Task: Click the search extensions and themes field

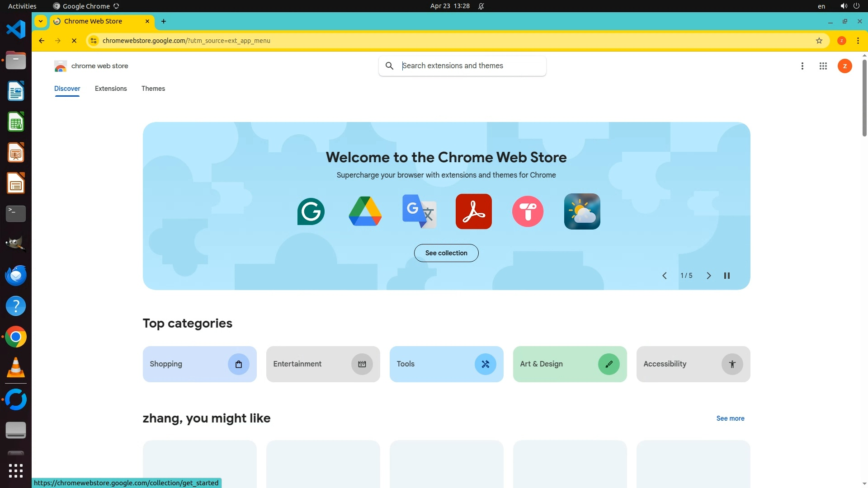Action: tap(470, 66)
